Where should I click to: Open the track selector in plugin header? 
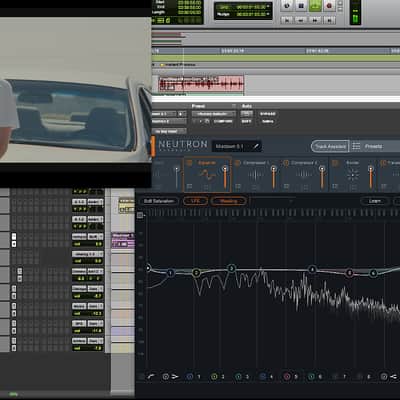tap(164, 114)
